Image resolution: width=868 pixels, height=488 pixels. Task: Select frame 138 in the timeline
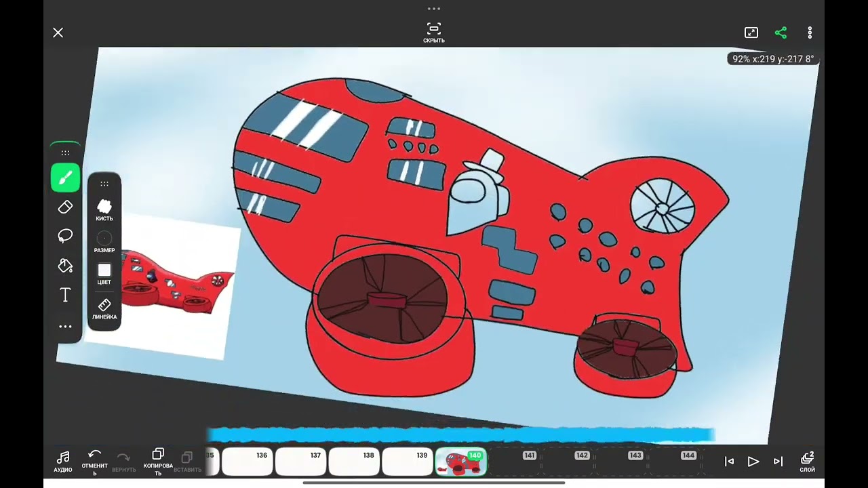[x=354, y=462]
